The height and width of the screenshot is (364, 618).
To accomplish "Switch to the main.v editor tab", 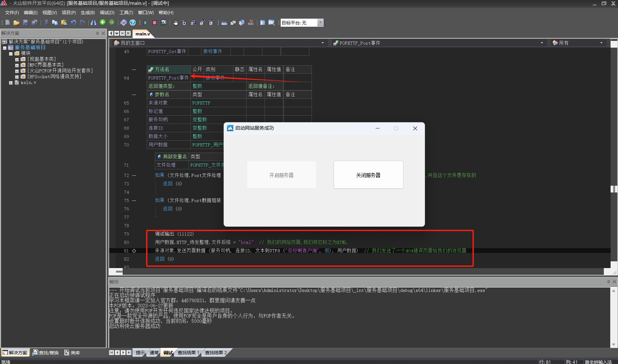I will (143, 33).
